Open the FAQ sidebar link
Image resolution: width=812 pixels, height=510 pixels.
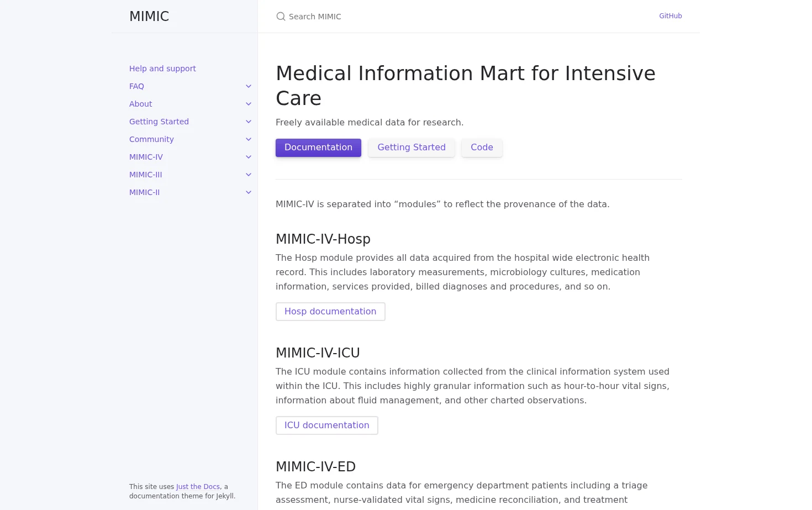pos(136,86)
